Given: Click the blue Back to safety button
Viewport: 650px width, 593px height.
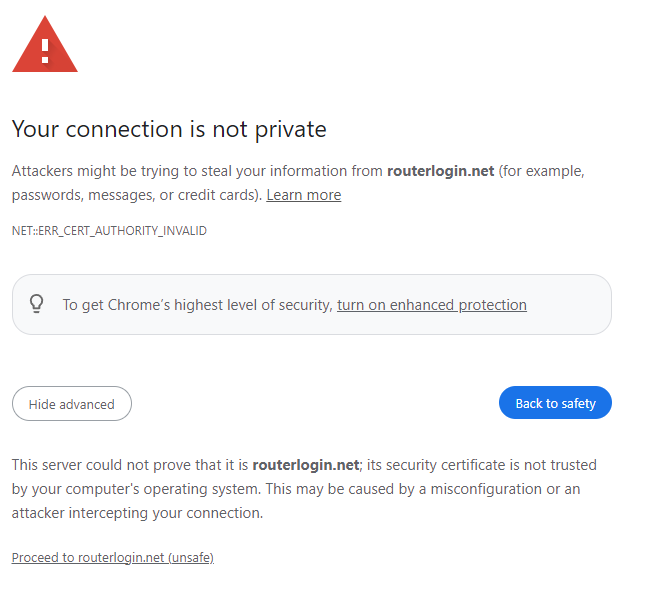Looking at the screenshot, I should click(555, 403).
